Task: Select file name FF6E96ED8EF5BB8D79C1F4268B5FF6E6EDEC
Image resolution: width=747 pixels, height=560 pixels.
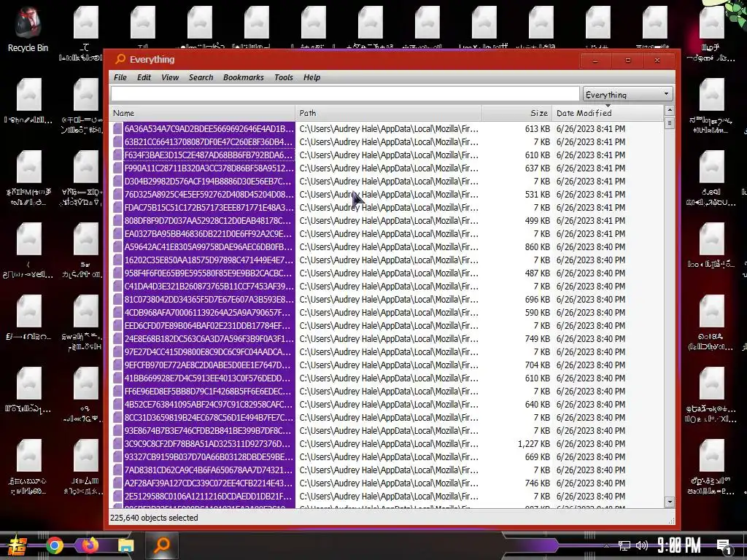Action: coord(209,392)
